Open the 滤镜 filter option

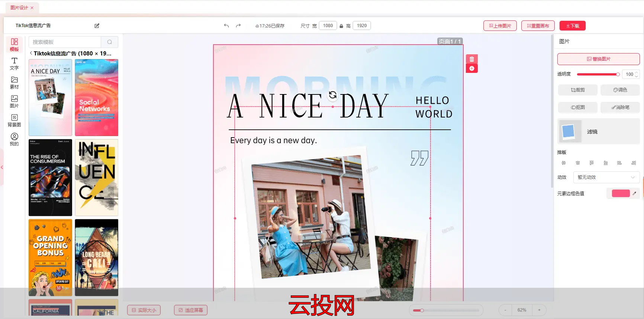pyautogui.click(x=599, y=132)
